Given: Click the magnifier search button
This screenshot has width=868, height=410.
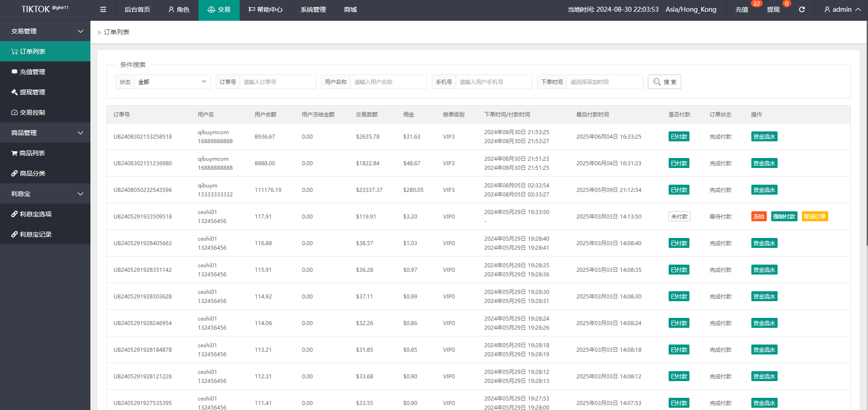Looking at the screenshot, I should coord(664,82).
